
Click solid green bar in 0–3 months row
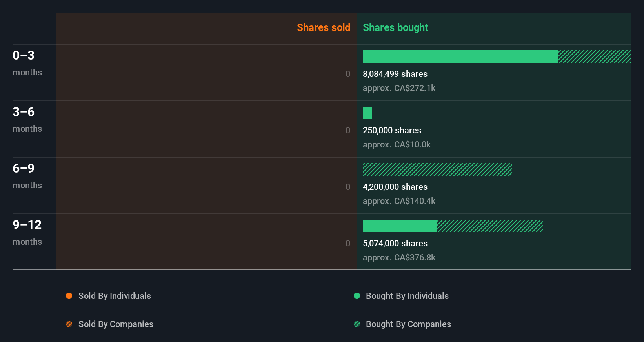[x=460, y=56]
